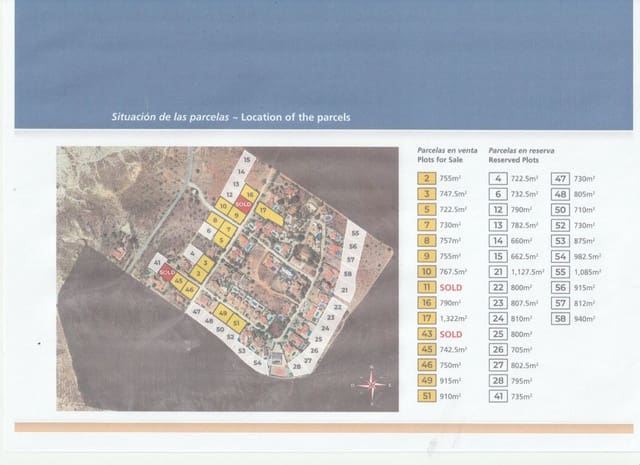The width and height of the screenshot is (640, 465).
Task: Click white plot 28 on the map
Action: pyautogui.click(x=297, y=366)
